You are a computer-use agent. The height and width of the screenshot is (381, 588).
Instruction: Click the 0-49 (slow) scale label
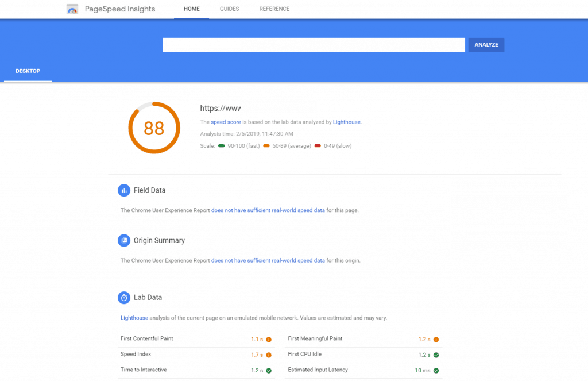338,146
